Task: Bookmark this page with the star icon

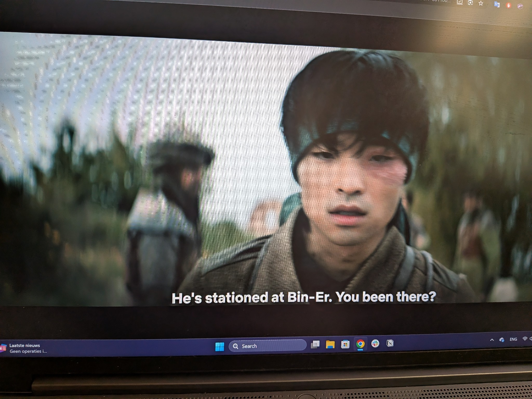Action: pyautogui.click(x=481, y=3)
